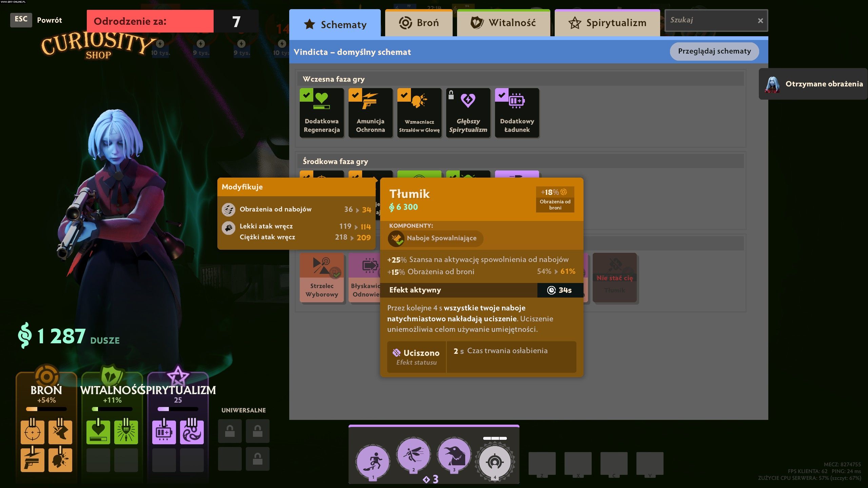The image size is (868, 488).
Task: Open the Schematy tab
Action: pyautogui.click(x=335, y=24)
